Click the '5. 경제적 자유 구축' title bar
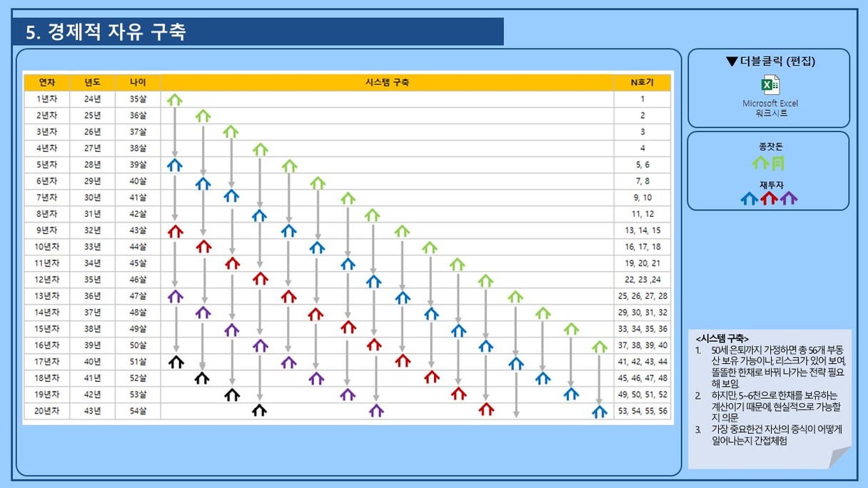The height and width of the screenshot is (488, 868). click(258, 32)
